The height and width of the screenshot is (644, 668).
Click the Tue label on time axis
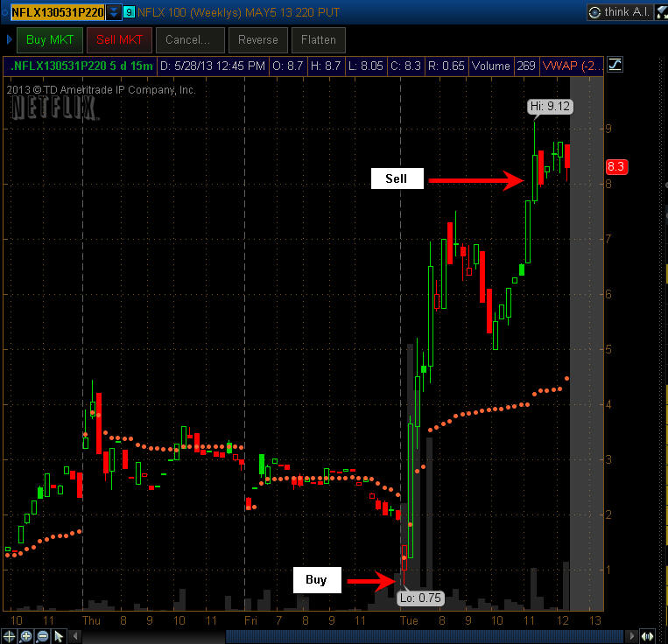tap(409, 620)
